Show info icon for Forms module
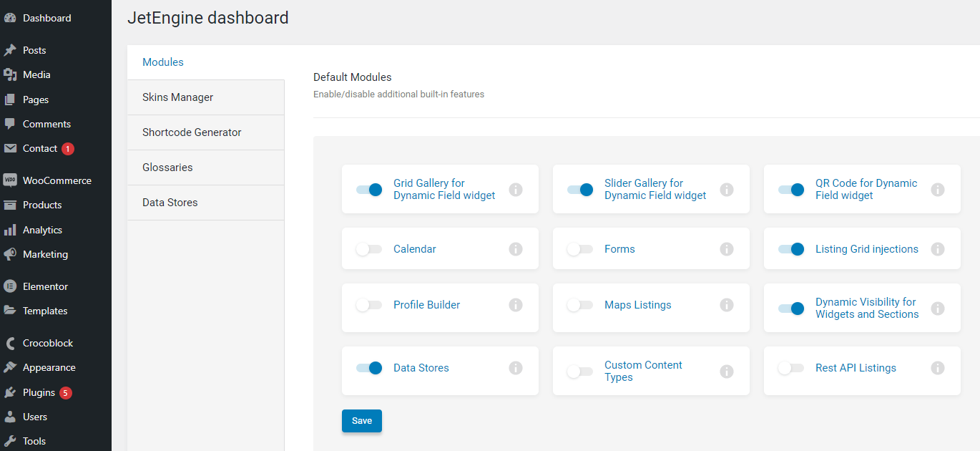Viewport: 980px width, 451px height. [727, 249]
